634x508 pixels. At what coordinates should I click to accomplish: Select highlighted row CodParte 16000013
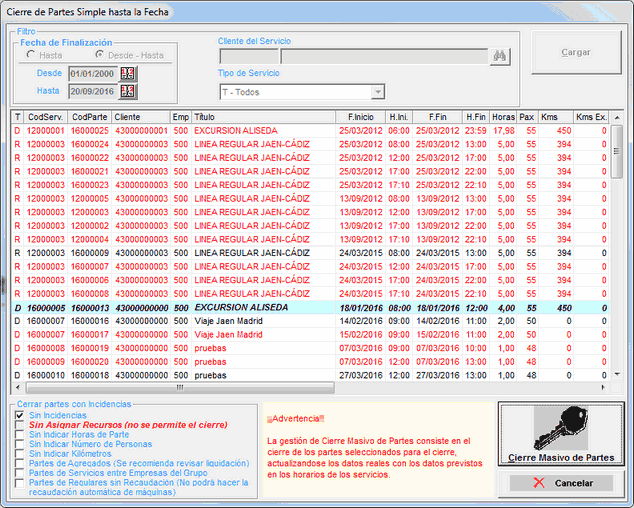(x=311, y=308)
